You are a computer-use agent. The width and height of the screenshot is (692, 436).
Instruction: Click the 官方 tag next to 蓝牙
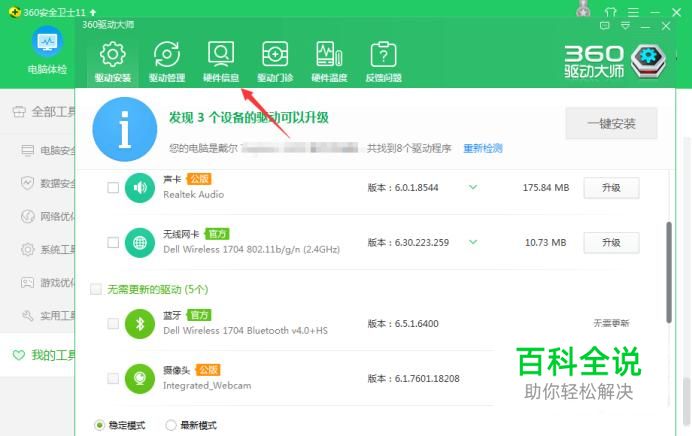pyautogui.click(x=199, y=315)
